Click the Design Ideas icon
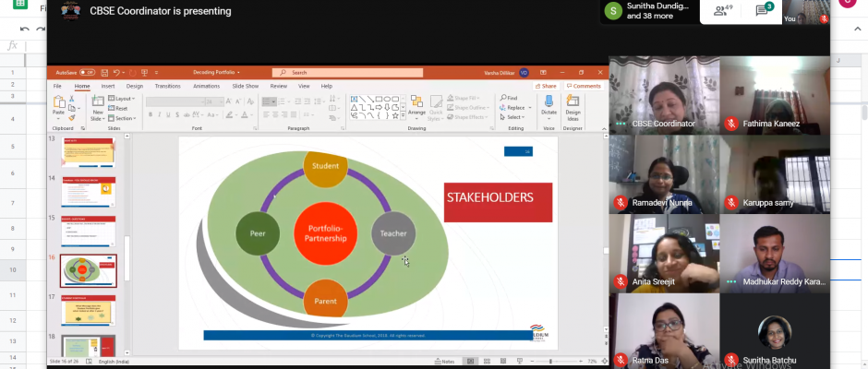 pos(573,101)
